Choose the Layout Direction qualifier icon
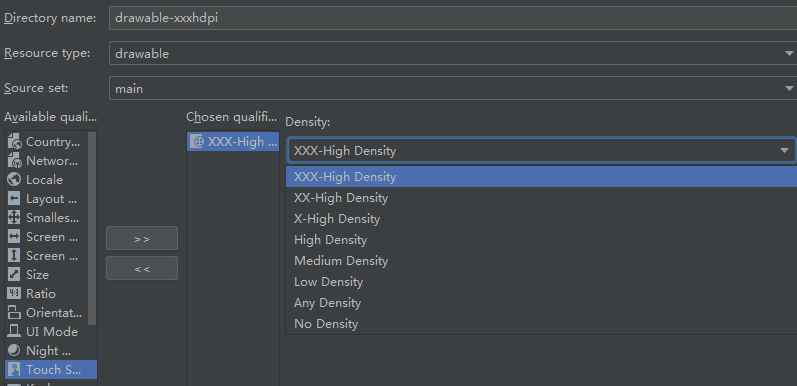Screen dimensions: 797x386 14,199
